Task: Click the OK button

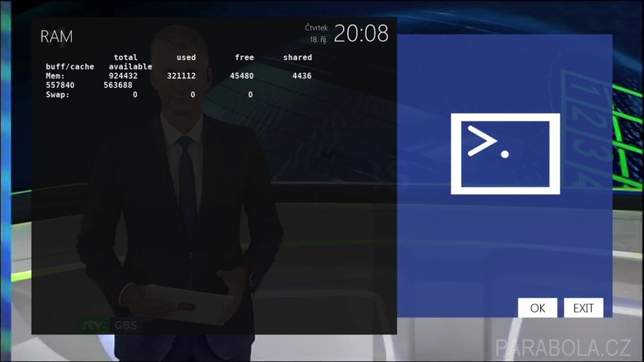Action: click(537, 308)
